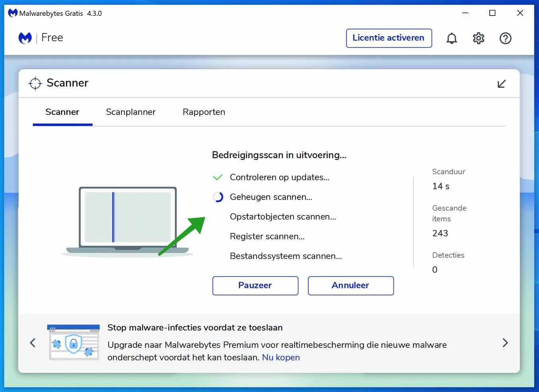Click the green checkmark beside Controleren op updates

click(x=218, y=177)
